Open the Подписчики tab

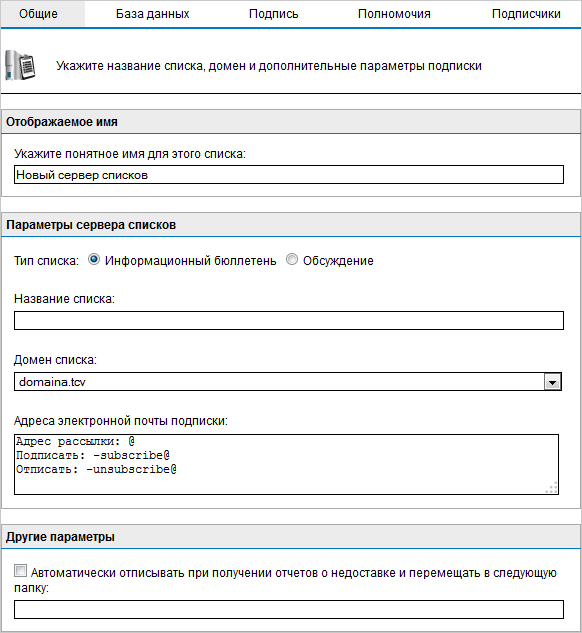click(x=526, y=14)
